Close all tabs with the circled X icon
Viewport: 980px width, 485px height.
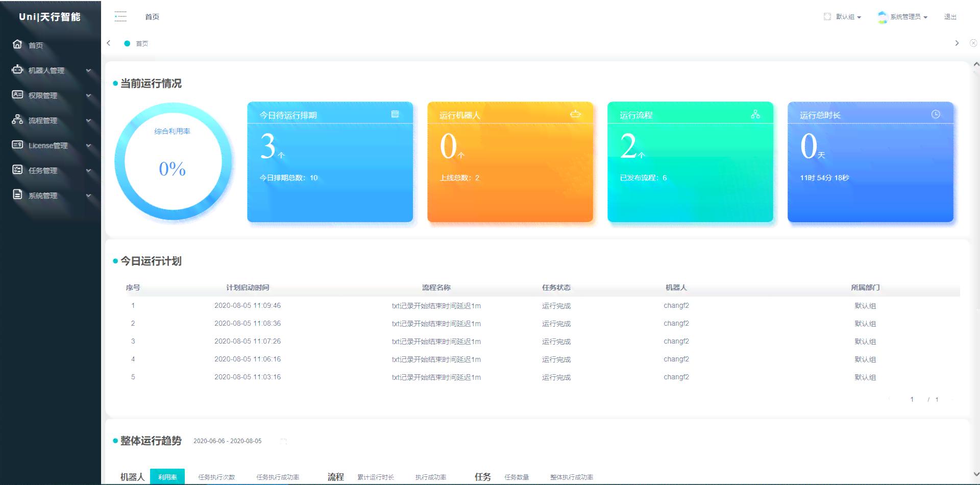(973, 43)
